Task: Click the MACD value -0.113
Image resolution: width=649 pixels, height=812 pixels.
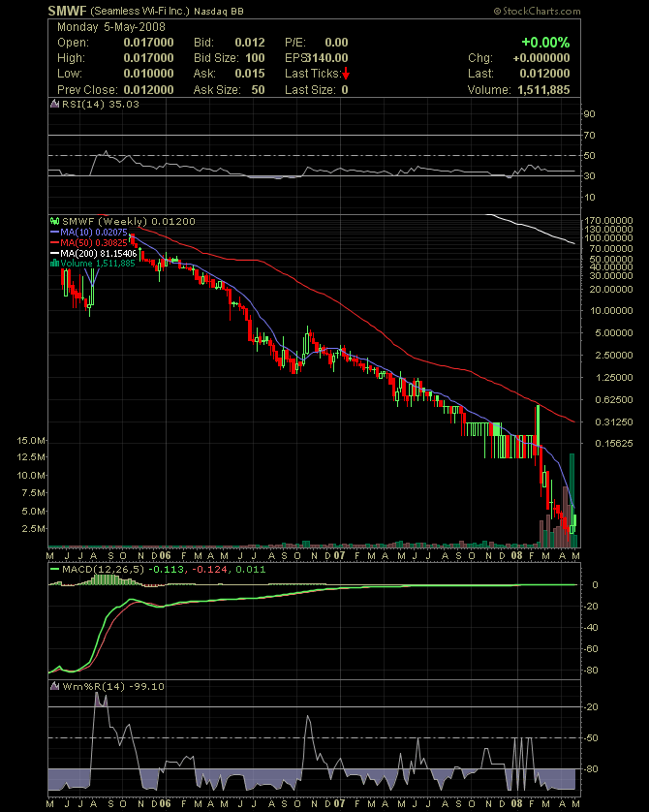Action: (166, 569)
